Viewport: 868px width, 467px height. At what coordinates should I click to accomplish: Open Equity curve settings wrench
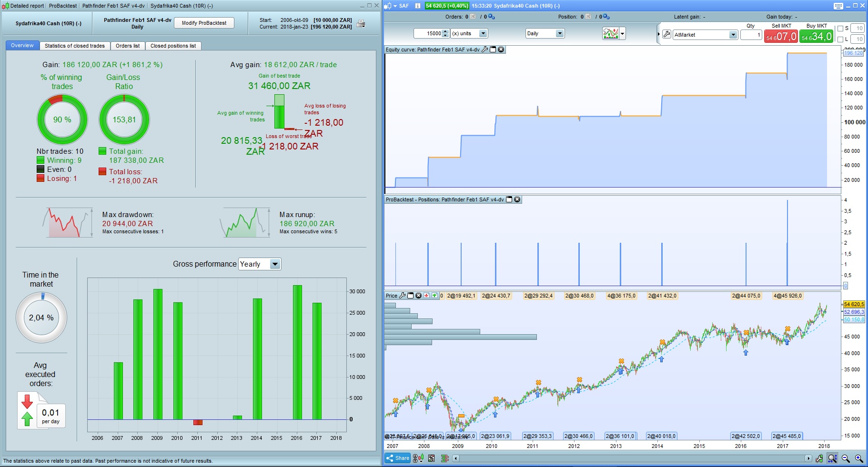click(x=485, y=50)
